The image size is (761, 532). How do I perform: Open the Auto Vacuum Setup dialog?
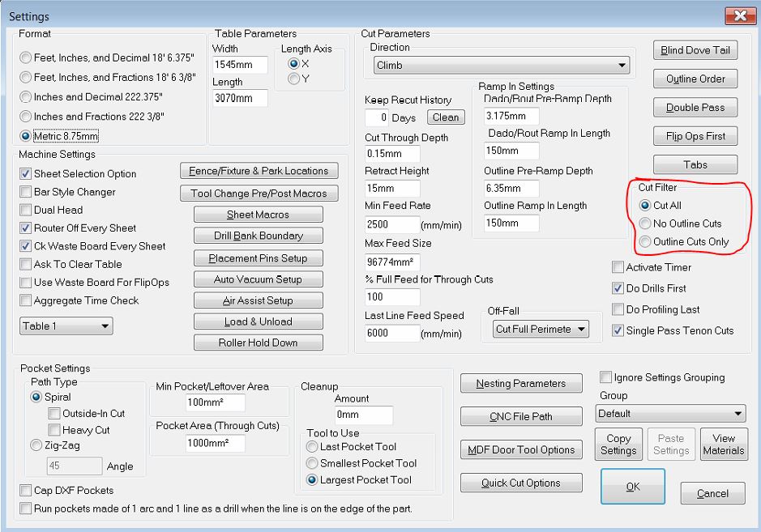(x=258, y=279)
